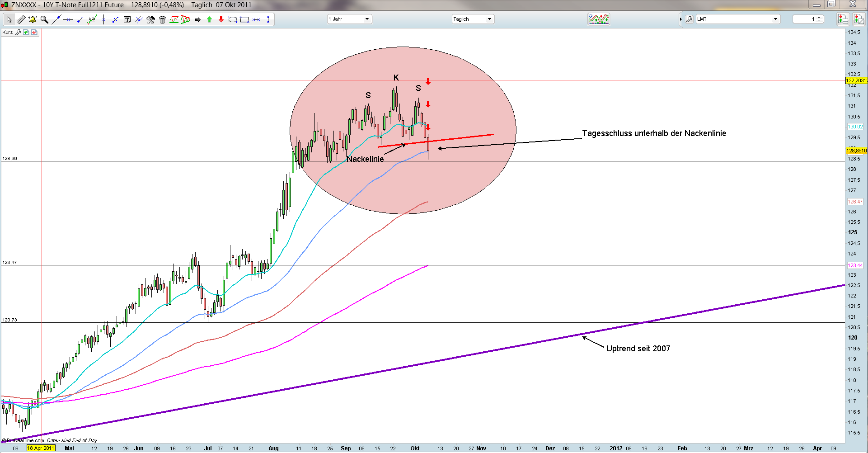Click the highlighted '18 Apr 2011' date marker

coord(41,448)
